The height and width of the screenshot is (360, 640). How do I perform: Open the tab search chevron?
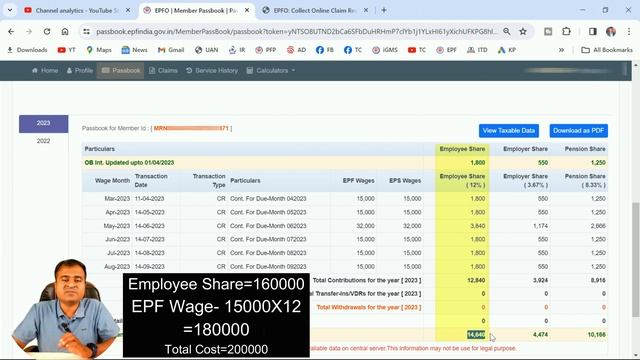tap(10, 10)
